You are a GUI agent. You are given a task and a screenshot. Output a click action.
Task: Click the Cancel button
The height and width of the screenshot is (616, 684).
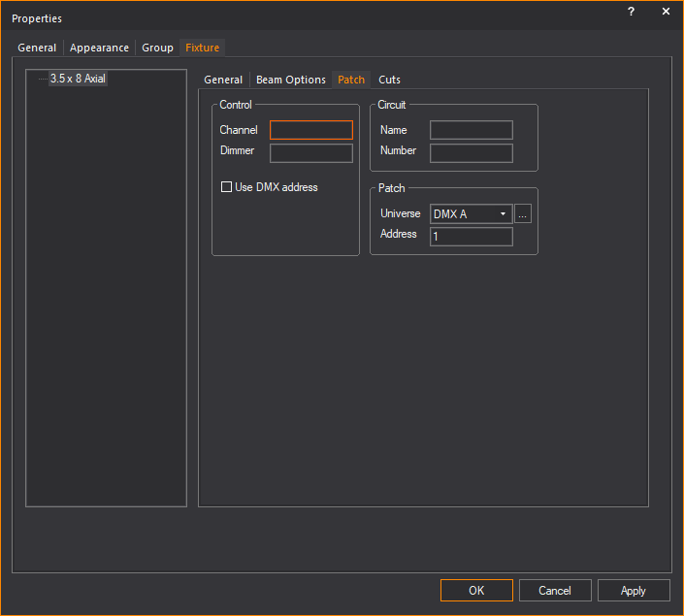pyautogui.click(x=555, y=590)
